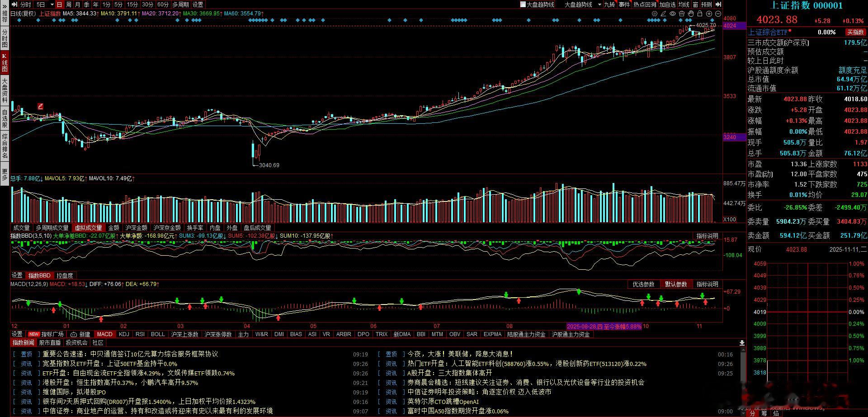The height and width of the screenshot is (417, 868).
Task: Select the hand pan tool icon
Action: (x=690, y=14)
